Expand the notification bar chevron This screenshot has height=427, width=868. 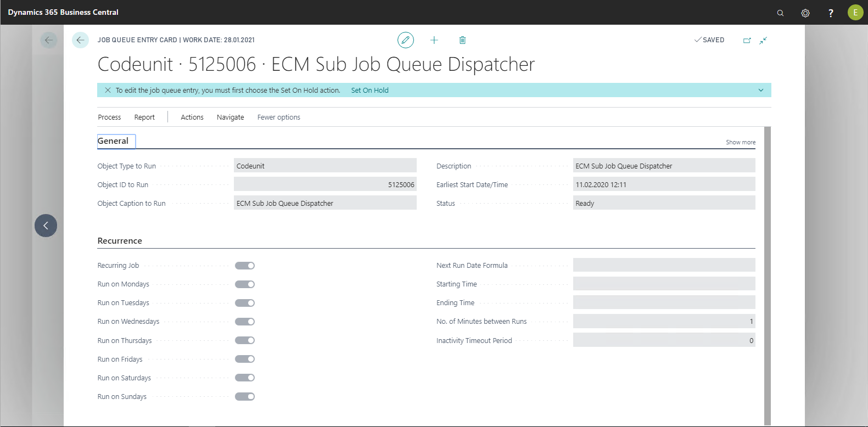pyautogui.click(x=761, y=90)
